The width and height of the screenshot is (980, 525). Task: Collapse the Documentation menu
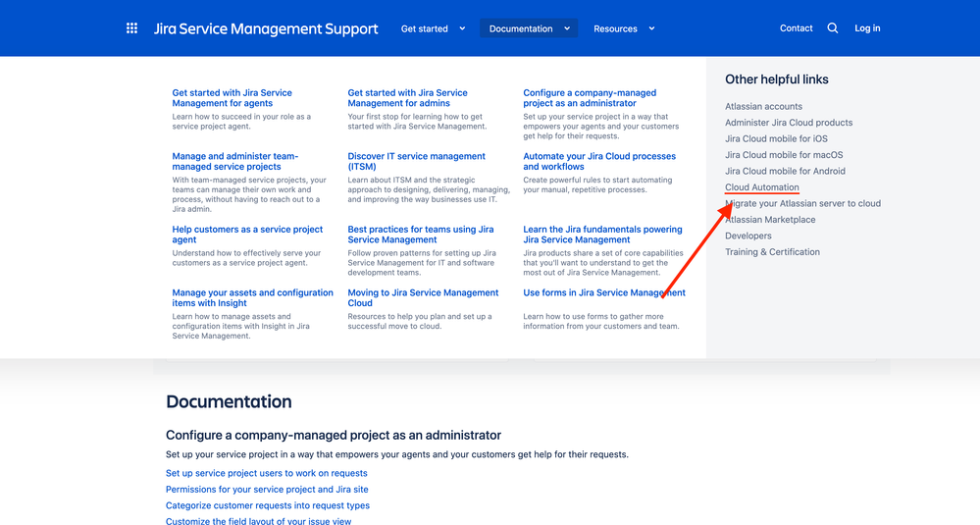click(529, 28)
